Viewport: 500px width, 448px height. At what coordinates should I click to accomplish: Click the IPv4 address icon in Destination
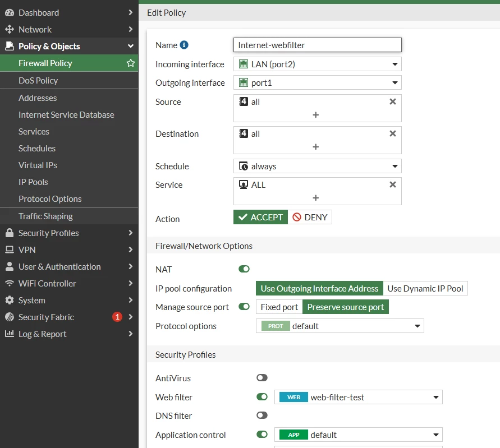(244, 133)
